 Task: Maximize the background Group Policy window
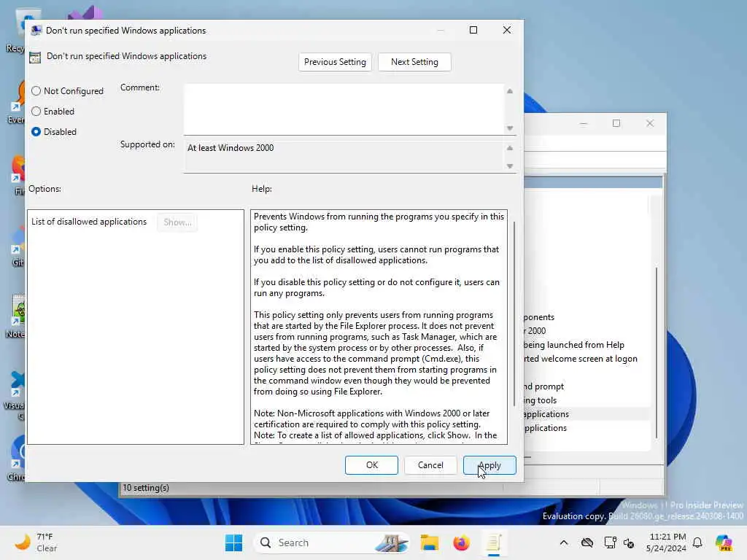click(616, 123)
